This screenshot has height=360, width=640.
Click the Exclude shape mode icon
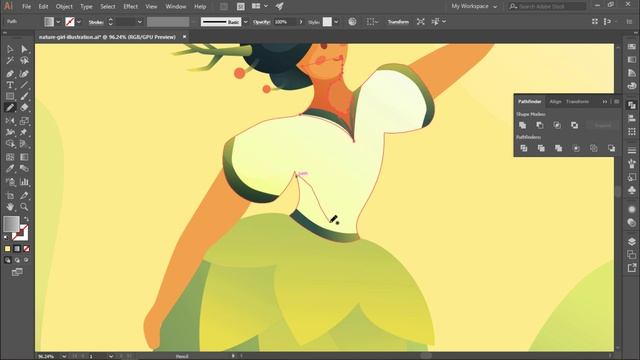click(x=574, y=125)
